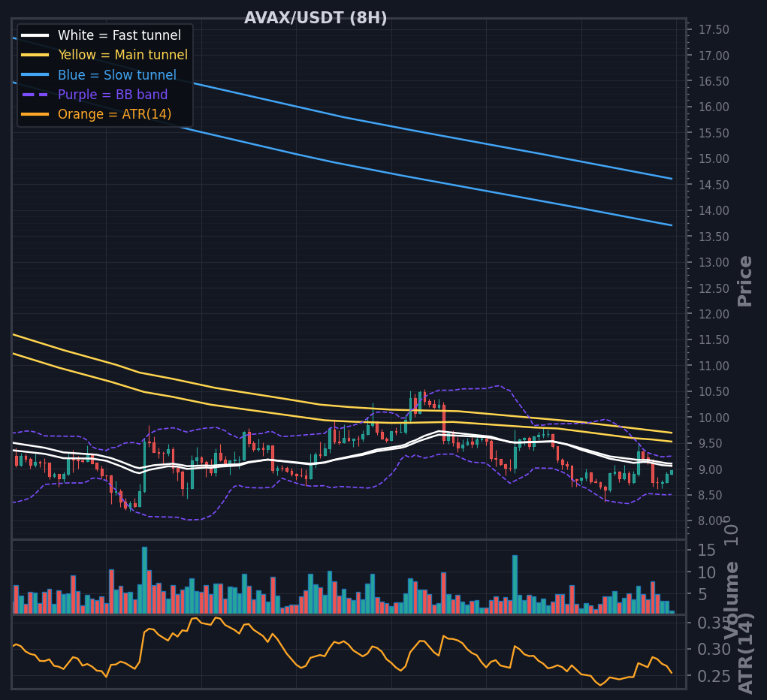
Task: Select the white Fast tunnel legend line
Action: click(x=35, y=35)
